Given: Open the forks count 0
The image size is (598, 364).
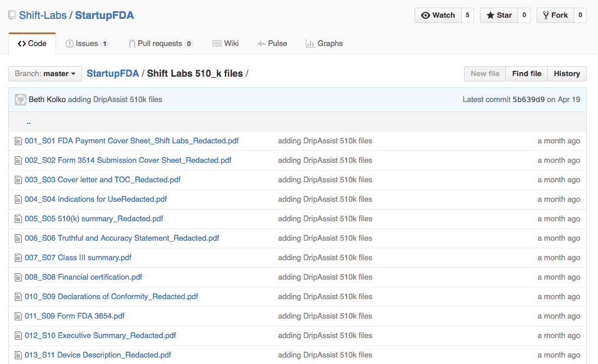Looking at the screenshot, I should click(580, 15).
